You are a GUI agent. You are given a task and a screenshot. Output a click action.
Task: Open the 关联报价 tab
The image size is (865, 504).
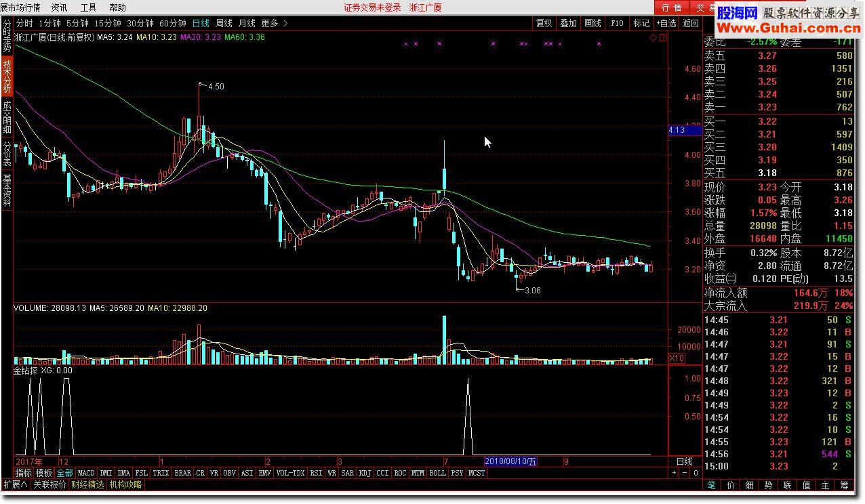point(49,484)
